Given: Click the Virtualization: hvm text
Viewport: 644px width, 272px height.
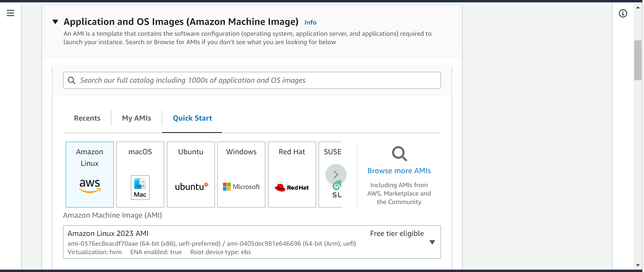Looking at the screenshot, I should point(94,252).
